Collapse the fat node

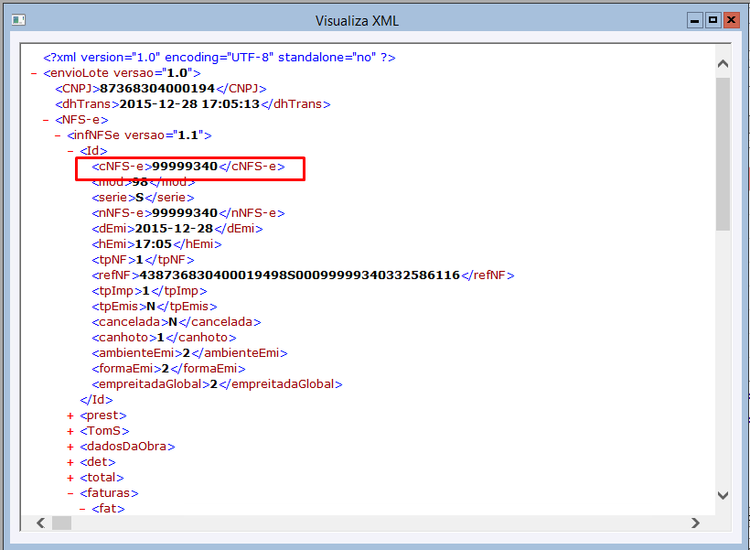pos(82,509)
